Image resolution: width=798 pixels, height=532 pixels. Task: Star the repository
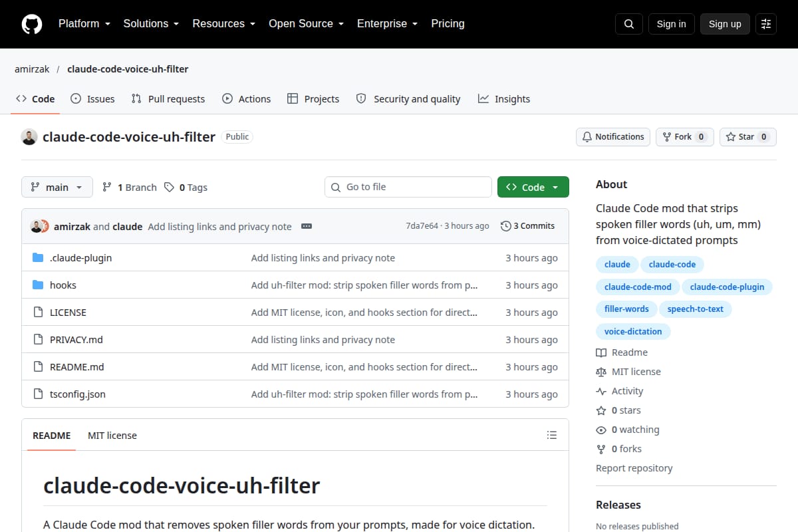[748, 137]
